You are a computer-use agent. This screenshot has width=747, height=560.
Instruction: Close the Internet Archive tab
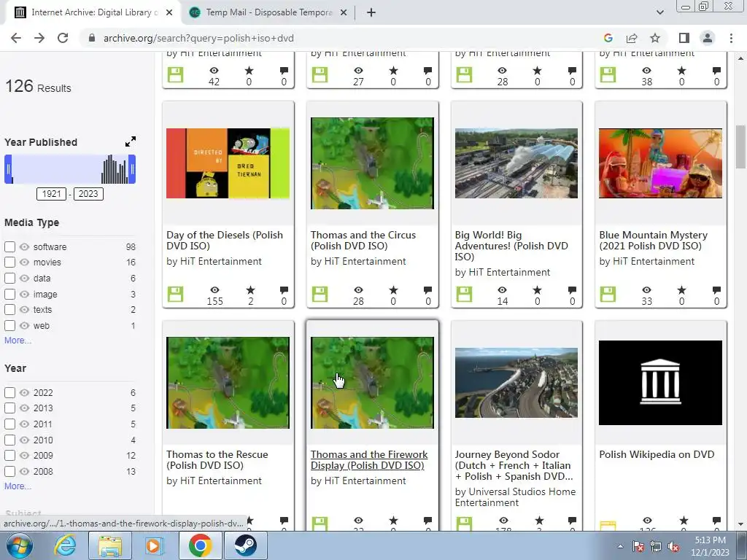click(169, 13)
